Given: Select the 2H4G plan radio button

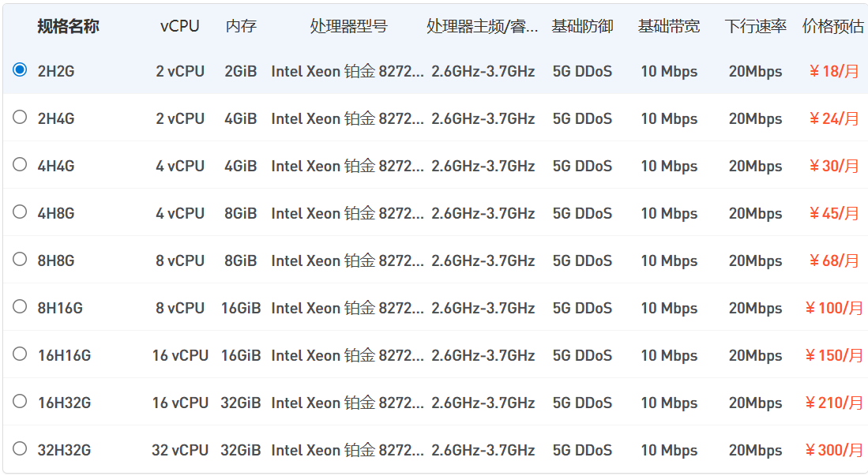Looking at the screenshot, I should pos(20,118).
